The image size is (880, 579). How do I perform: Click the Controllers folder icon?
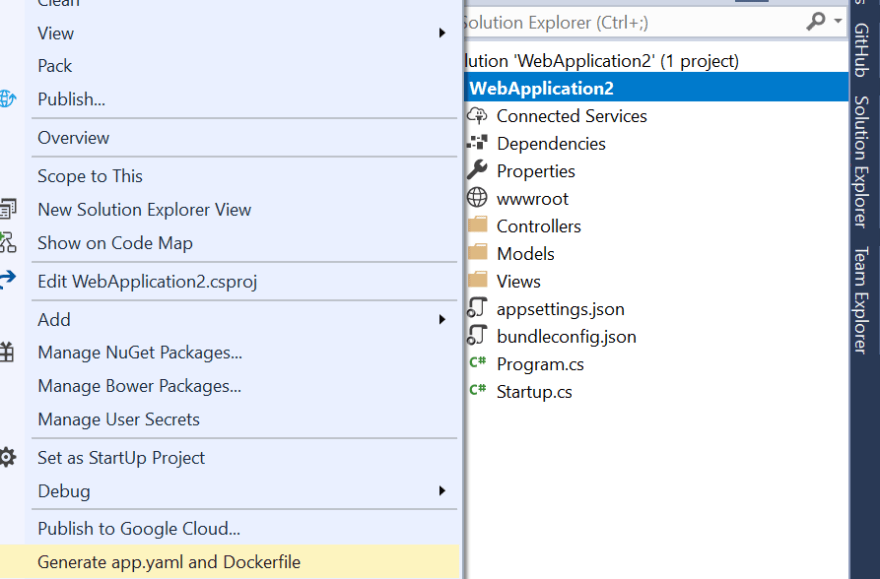tap(478, 225)
